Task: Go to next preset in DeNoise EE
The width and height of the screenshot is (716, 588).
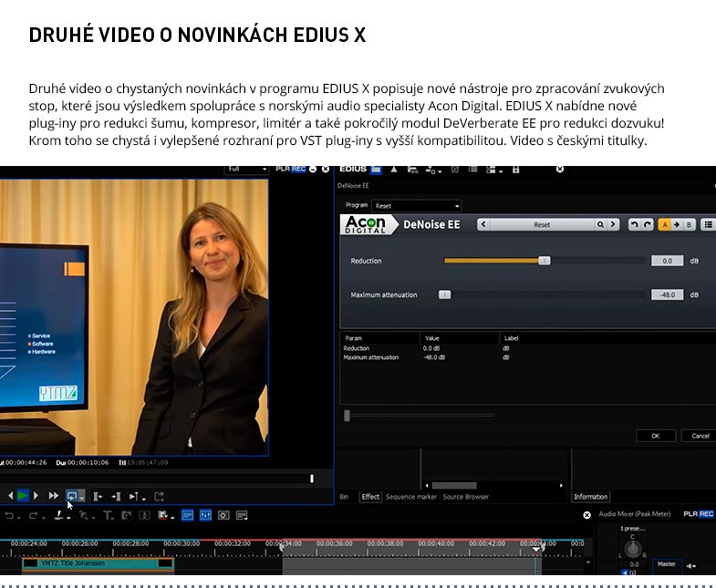Action: click(613, 224)
